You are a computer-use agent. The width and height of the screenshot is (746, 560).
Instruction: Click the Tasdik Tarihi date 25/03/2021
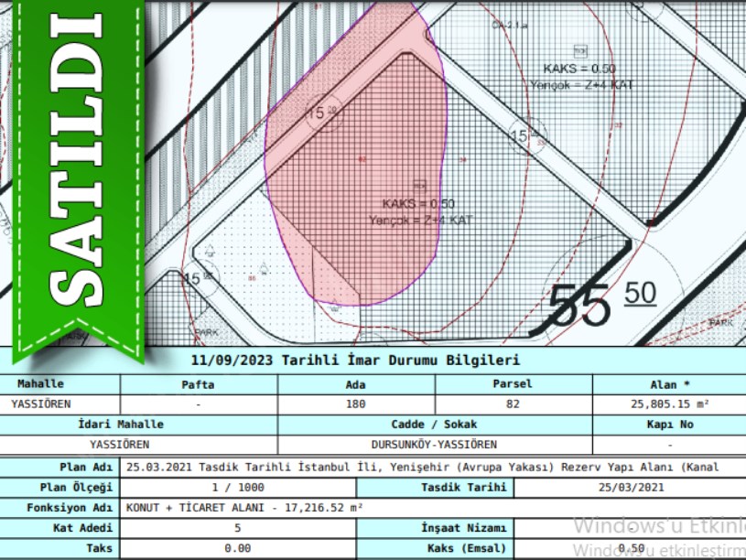pos(630,488)
